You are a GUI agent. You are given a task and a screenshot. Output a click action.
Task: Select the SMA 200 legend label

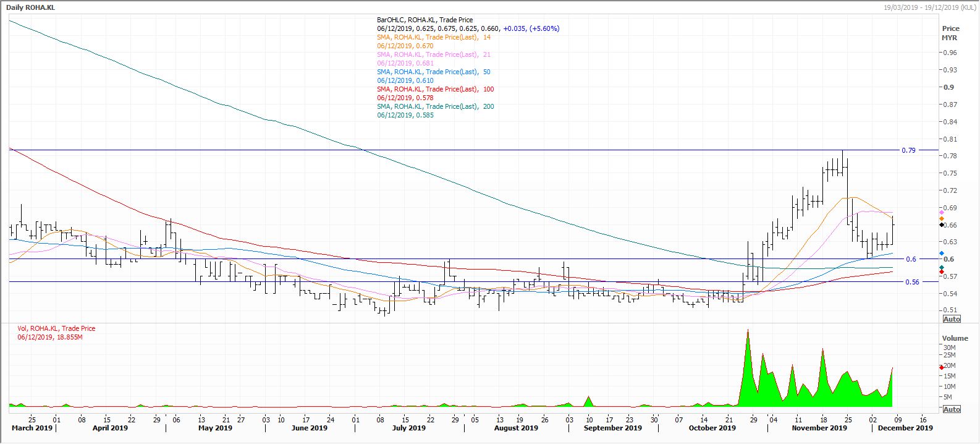pos(435,106)
